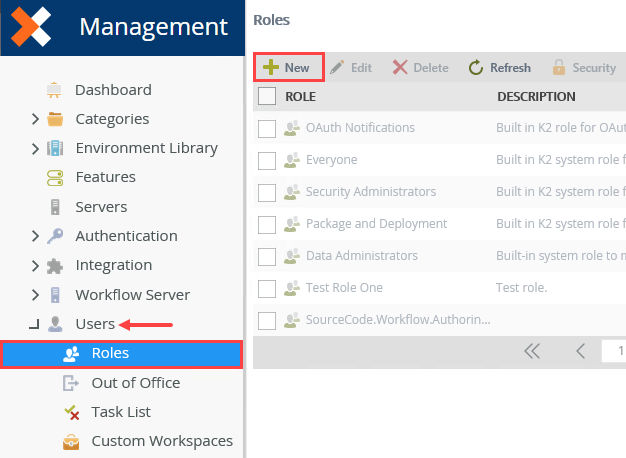The image size is (626, 458).
Task: Collapse the Users tree node
Action: (34, 324)
